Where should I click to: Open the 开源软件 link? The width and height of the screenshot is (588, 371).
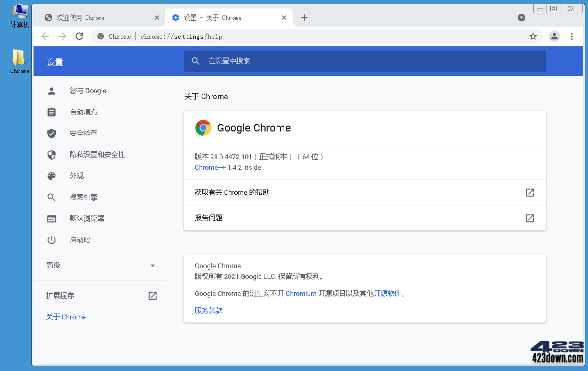point(387,293)
